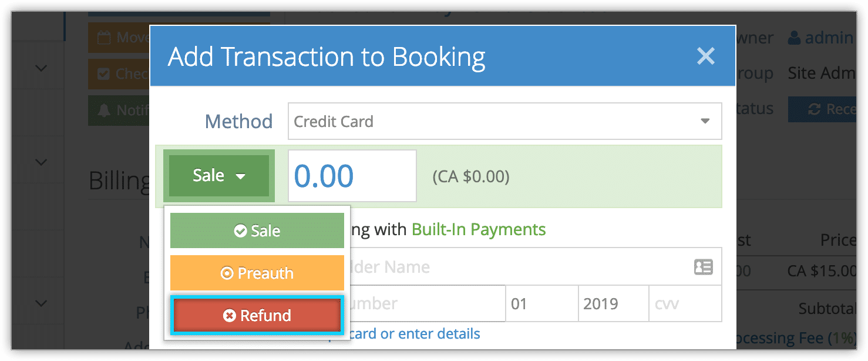Select the Sale option in menu
868x361 pixels.
(x=257, y=231)
